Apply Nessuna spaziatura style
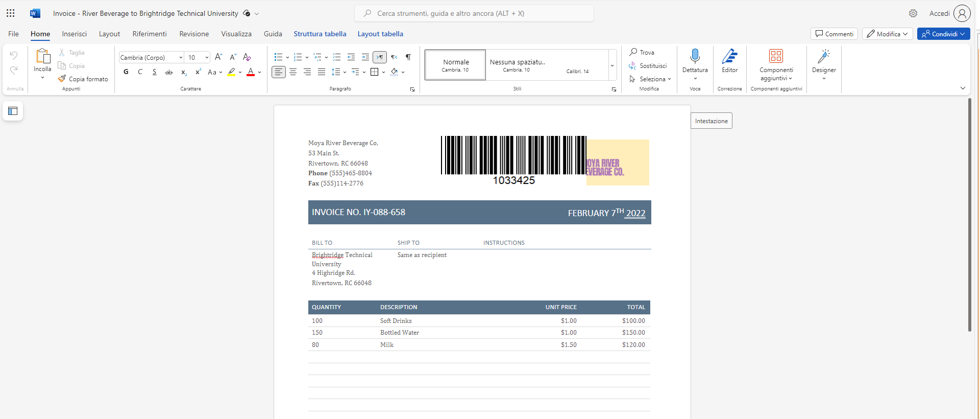Image resolution: width=980 pixels, height=419 pixels. (518, 65)
